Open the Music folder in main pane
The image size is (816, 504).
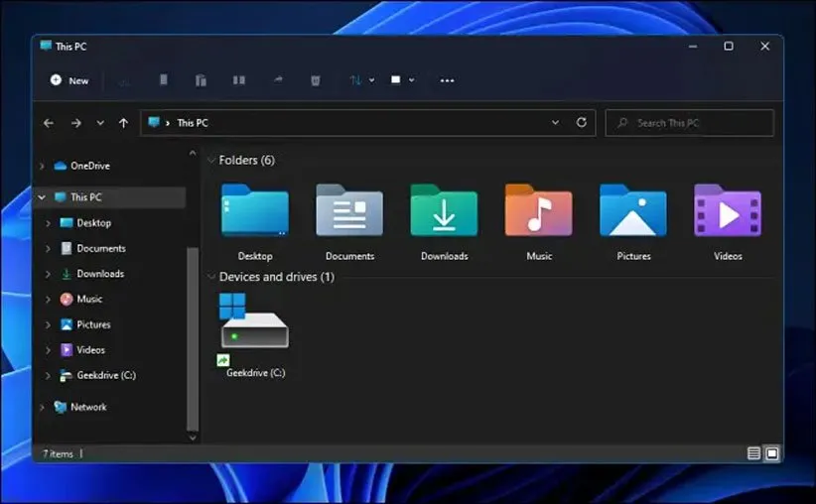point(538,210)
